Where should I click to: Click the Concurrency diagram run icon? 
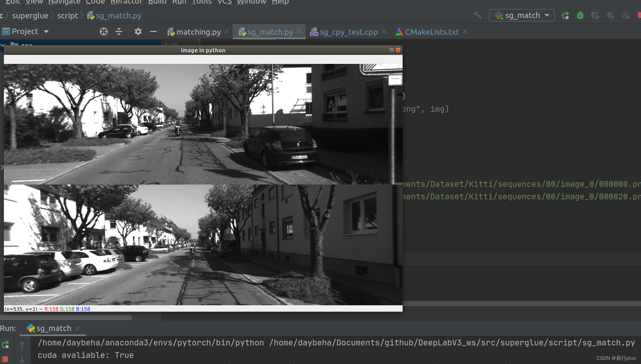coord(625,15)
